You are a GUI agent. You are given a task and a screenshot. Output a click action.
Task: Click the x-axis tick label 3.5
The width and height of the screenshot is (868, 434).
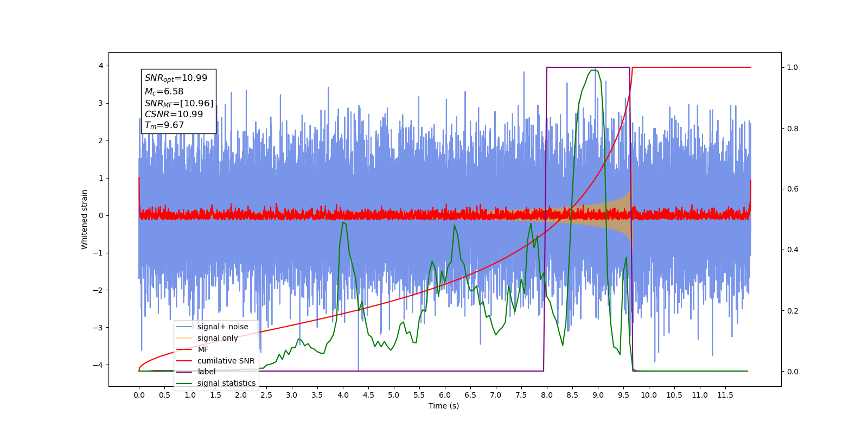(x=317, y=395)
